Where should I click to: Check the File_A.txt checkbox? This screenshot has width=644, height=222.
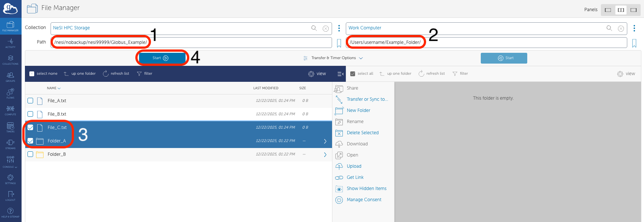coord(30,101)
